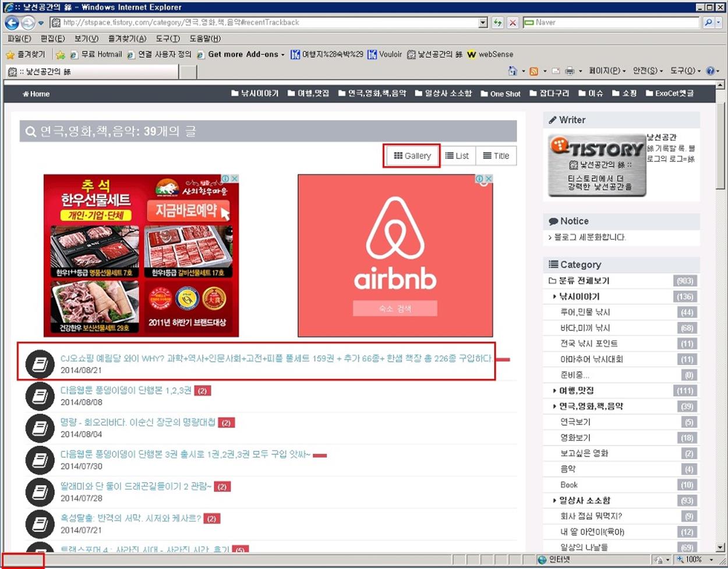Click the airbnb advertisement banner
728x569 pixels.
(395, 255)
